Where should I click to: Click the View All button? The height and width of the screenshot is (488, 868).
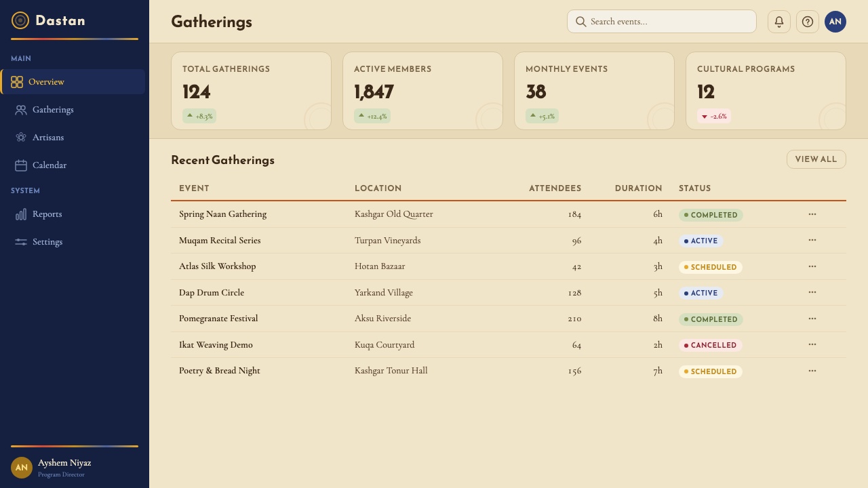click(816, 159)
